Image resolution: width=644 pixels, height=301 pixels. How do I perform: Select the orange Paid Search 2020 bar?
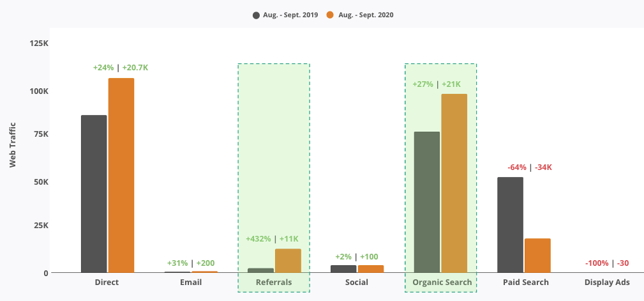pyautogui.click(x=537, y=256)
